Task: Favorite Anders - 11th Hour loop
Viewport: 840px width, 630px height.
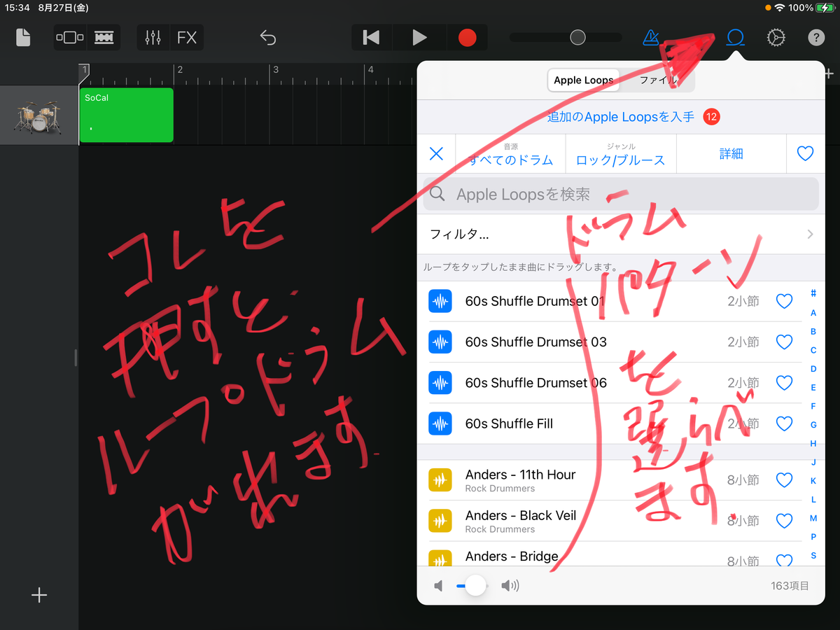Action: 784,480
